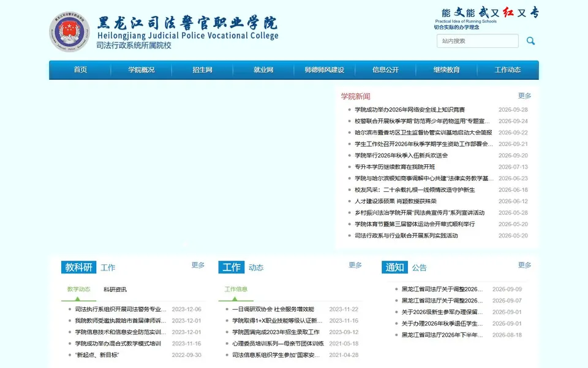Focus the 站内搜索 search field
The image size is (588, 368).
click(x=477, y=41)
